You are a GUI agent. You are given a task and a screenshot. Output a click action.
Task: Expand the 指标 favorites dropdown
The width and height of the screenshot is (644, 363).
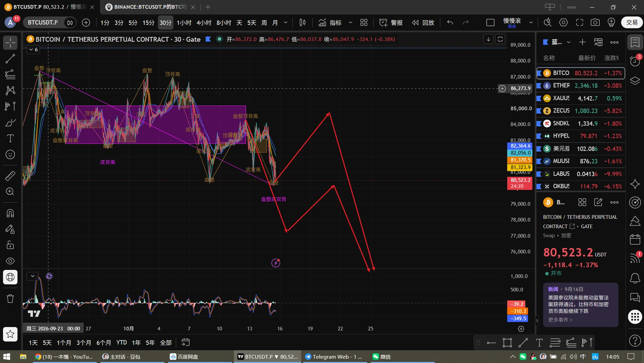point(350,23)
